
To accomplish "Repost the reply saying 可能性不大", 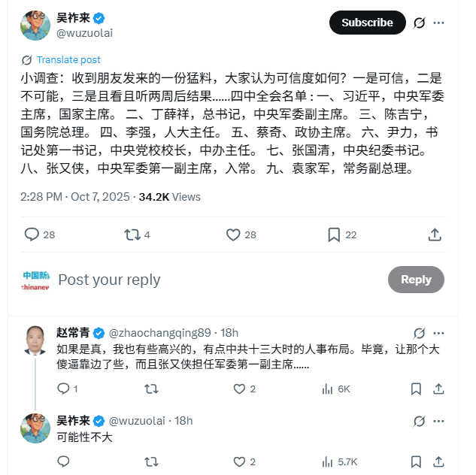I will click(x=151, y=461).
